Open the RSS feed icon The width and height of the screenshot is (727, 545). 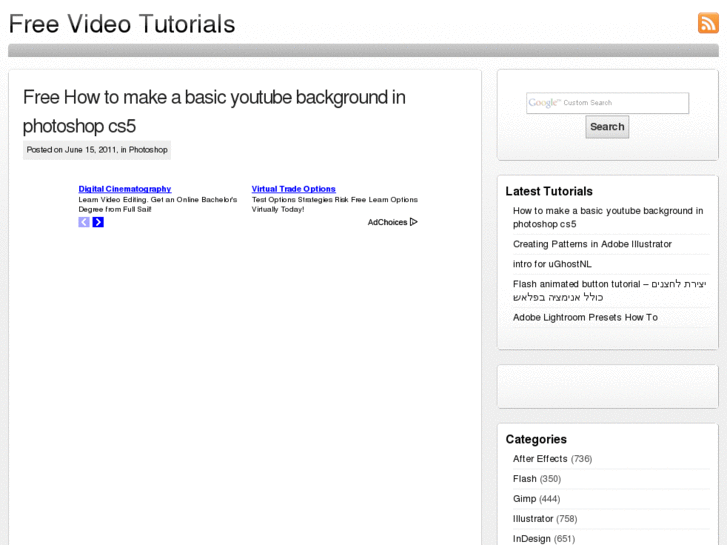[x=708, y=23]
